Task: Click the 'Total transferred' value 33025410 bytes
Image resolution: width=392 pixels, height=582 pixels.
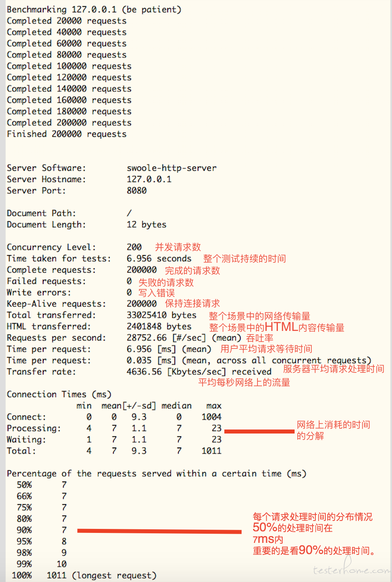Action: coord(162,315)
